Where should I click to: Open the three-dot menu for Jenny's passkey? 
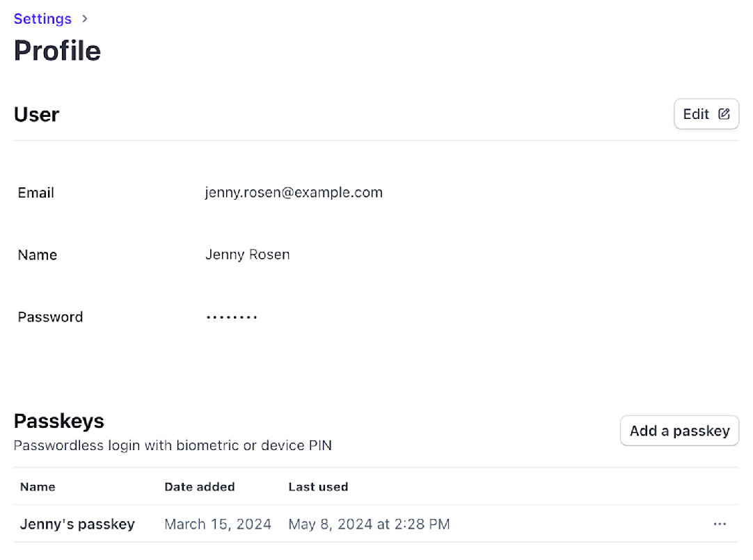(x=720, y=524)
